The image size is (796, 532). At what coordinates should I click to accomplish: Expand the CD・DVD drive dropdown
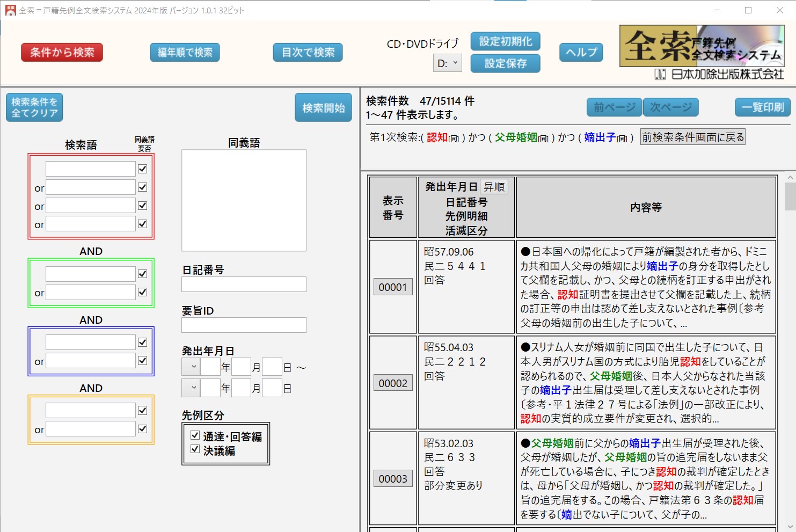point(448,63)
